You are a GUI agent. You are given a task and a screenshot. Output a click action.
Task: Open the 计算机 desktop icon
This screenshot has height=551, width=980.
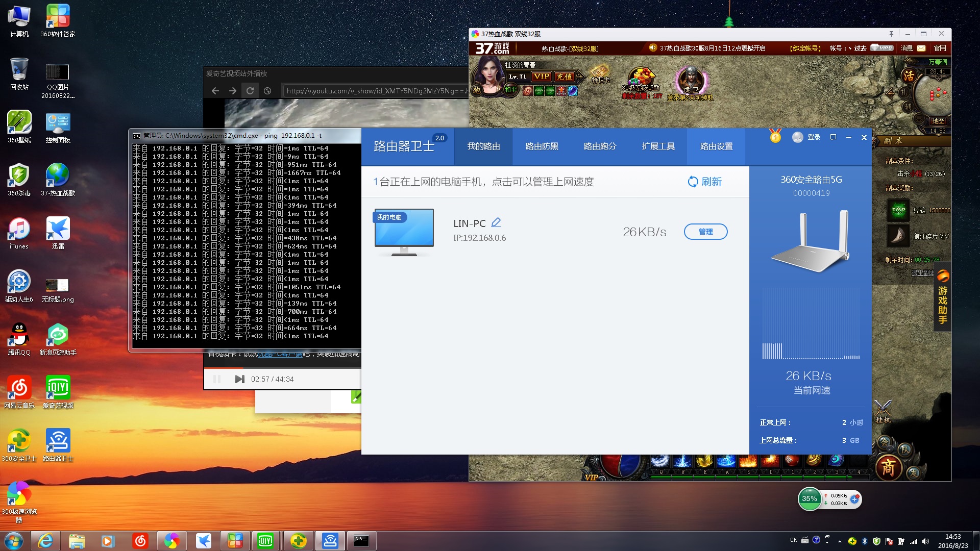(19, 21)
